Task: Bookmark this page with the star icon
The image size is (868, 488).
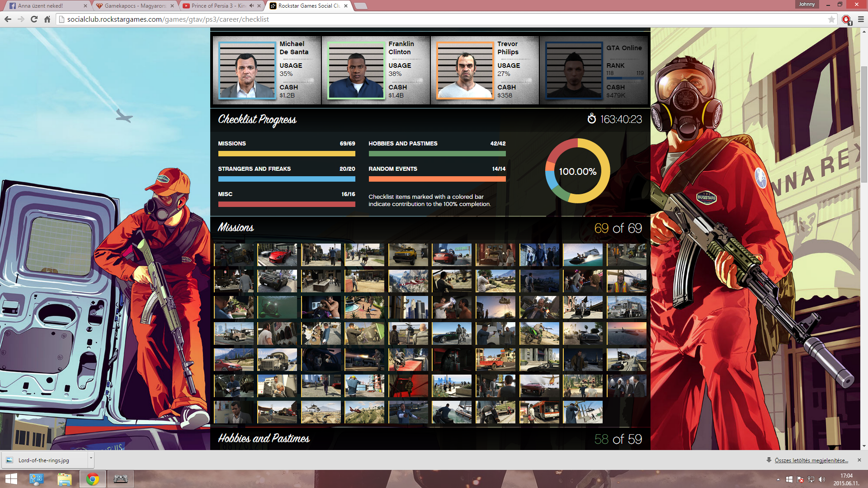Action: pyautogui.click(x=831, y=19)
